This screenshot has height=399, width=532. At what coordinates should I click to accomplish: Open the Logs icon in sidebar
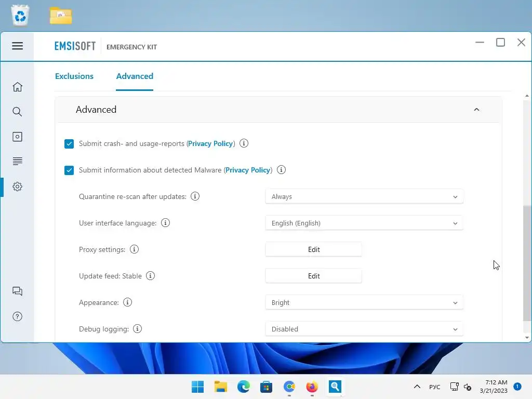(x=17, y=161)
